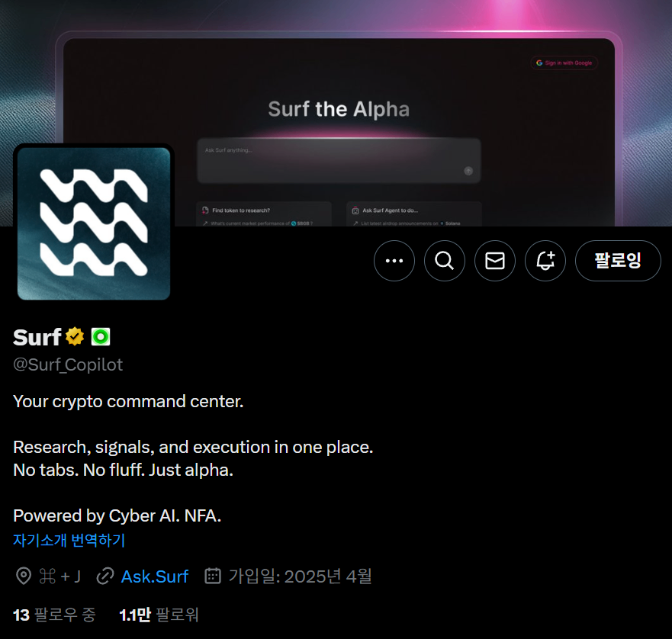672x639 pixels.
Task: Click the chain link icon before Ask.Surf
Action: click(105, 576)
